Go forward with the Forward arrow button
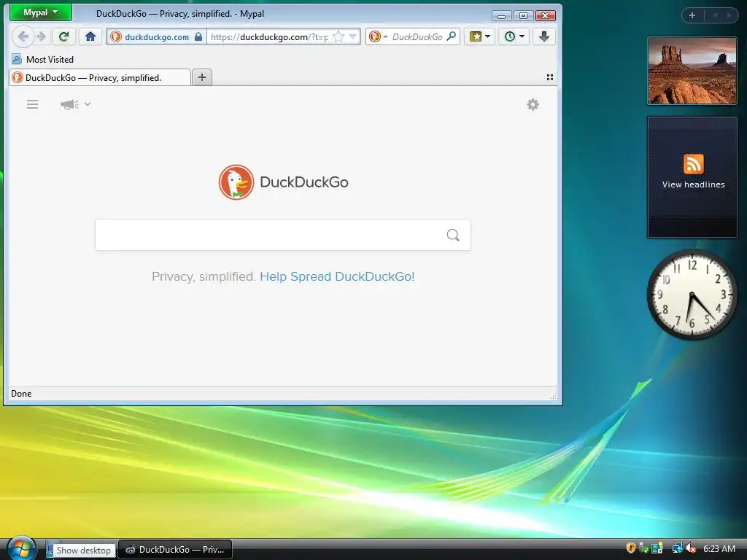Image resolution: width=747 pixels, height=560 pixels. pyautogui.click(x=42, y=36)
